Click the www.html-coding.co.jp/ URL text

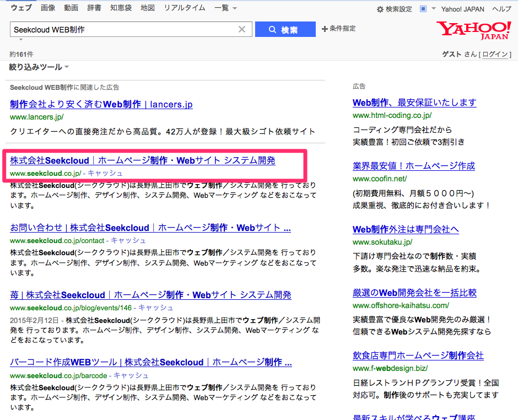coord(392,115)
